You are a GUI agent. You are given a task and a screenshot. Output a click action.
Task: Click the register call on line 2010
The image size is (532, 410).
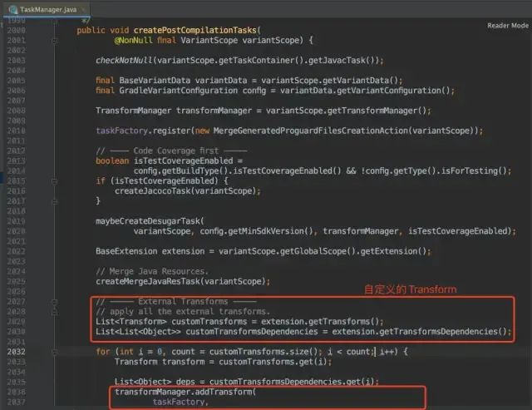pyautogui.click(x=171, y=131)
